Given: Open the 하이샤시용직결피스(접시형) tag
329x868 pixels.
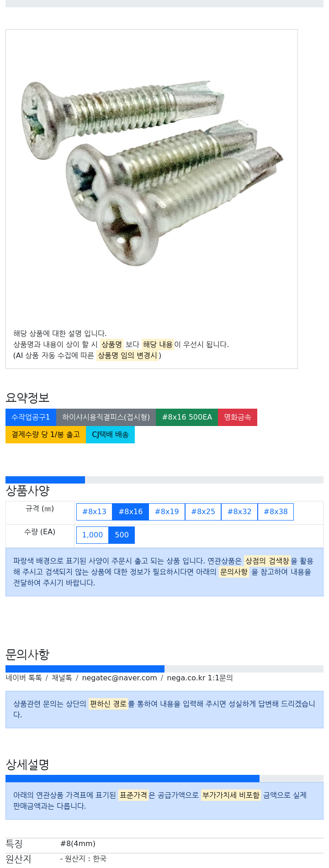Looking at the screenshot, I should coord(106,417).
